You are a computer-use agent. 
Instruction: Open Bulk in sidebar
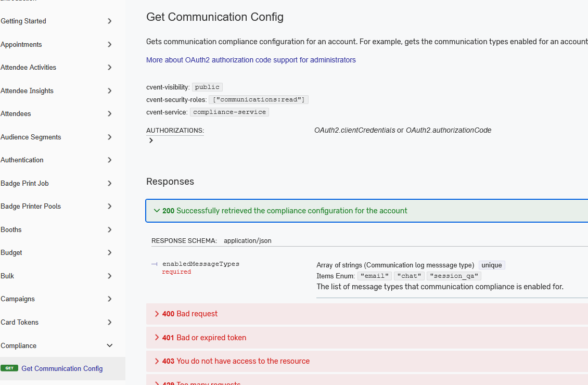[7, 276]
